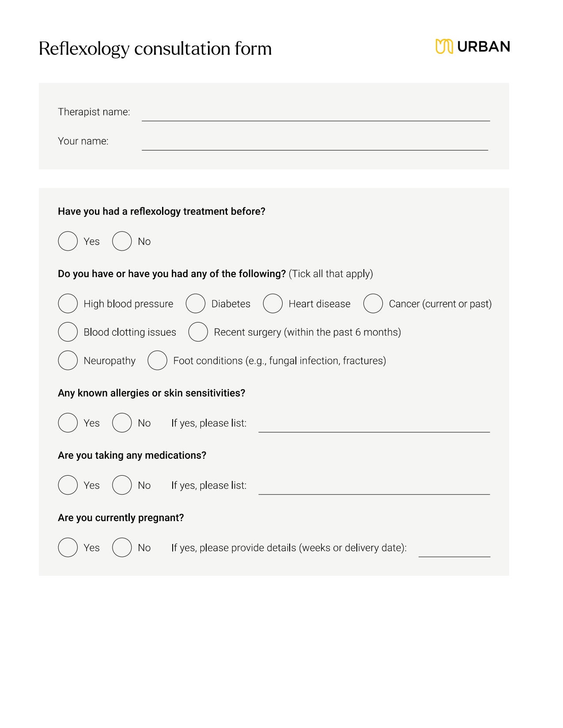Viewport: 563px width, 728px height.
Task: Select No for allergies or skin sensitivities
Action: 122,423
